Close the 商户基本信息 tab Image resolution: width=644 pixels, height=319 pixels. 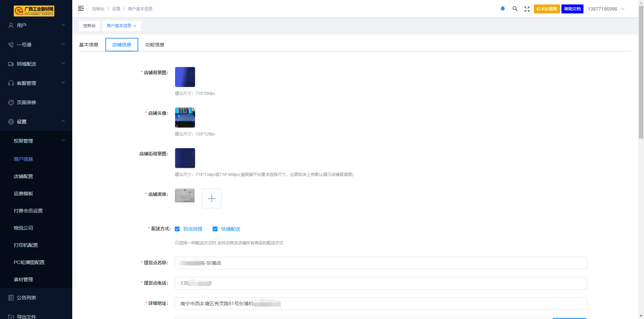point(135,26)
